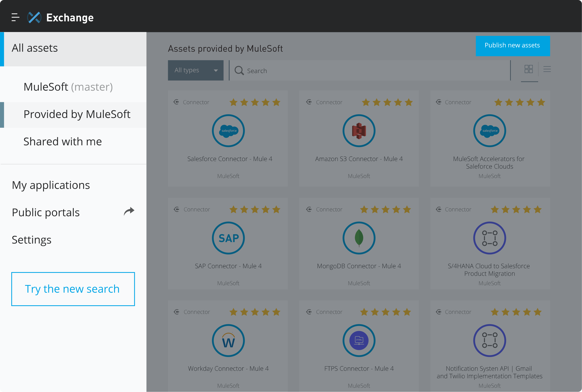Click the Amazon S3 Connector - Mule 4 icon
This screenshot has width=582, height=392.
point(359,131)
